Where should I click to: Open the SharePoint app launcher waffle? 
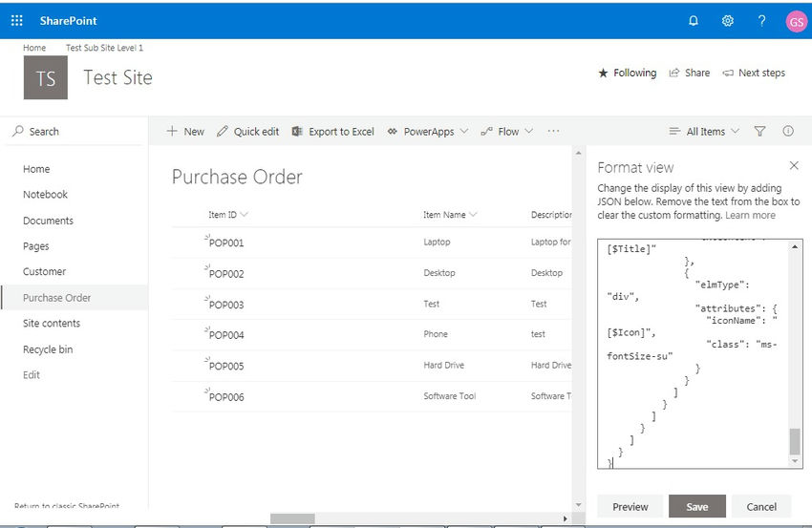(x=17, y=20)
